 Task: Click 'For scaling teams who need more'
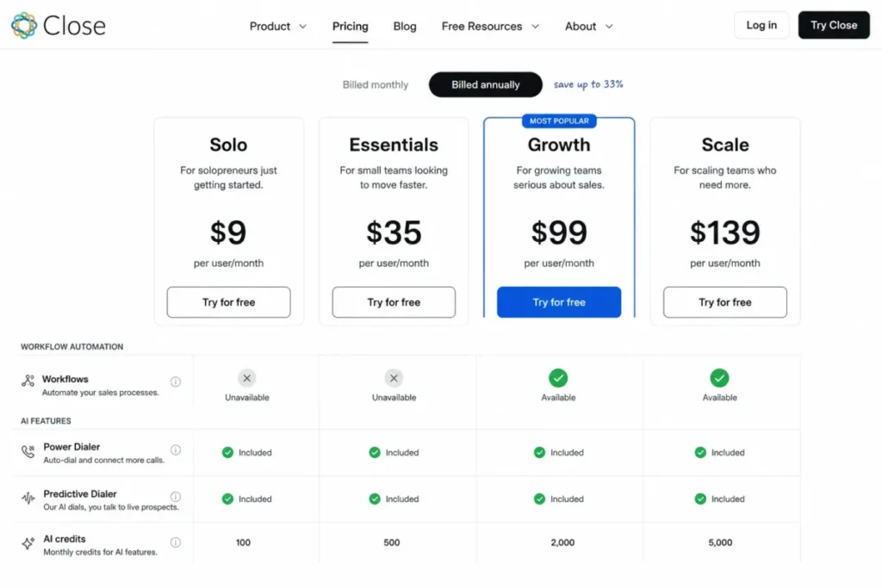(x=725, y=177)
